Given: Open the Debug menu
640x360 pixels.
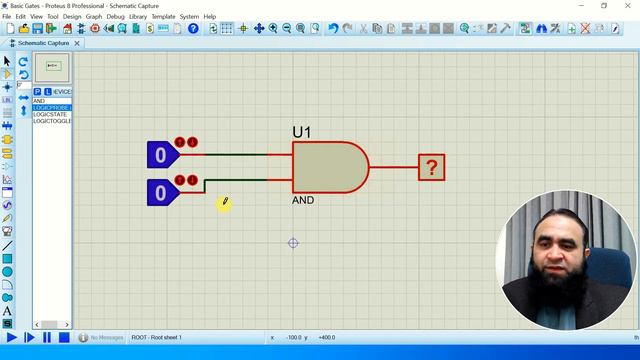Looking at the screenshot, I should tap(116, 17).
